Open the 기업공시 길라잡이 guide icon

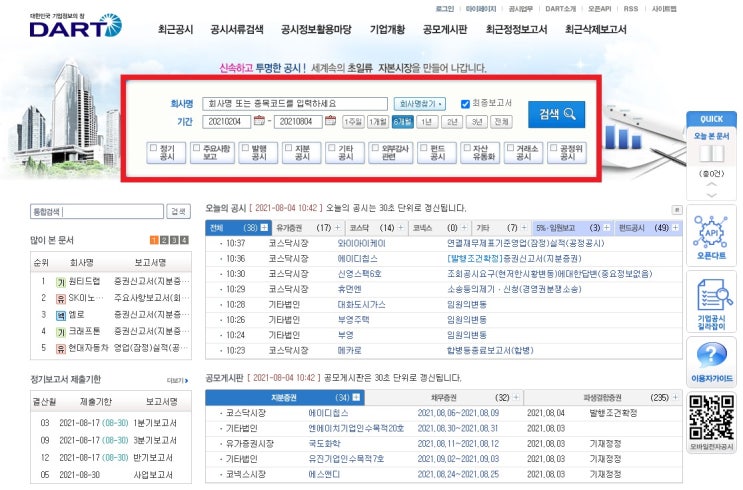click(x=714, y=295)
